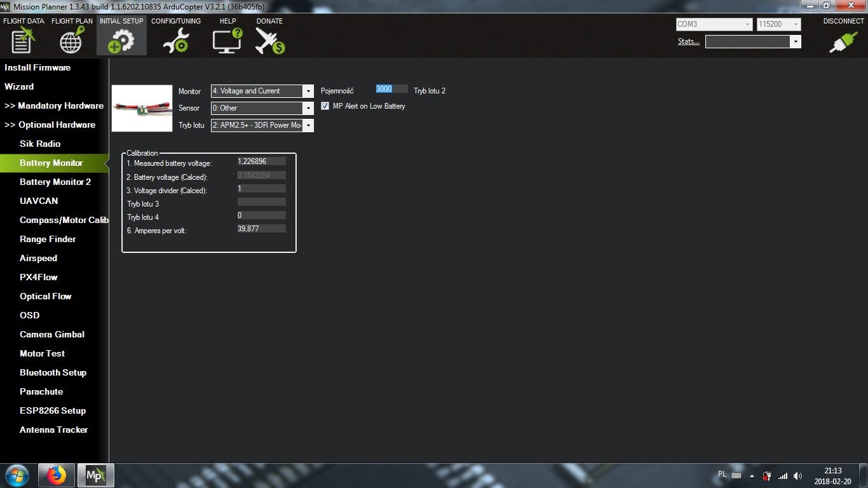Select Parachute in sidebar
This screenshot has height=488, width=868.
(x=41, y=391)
